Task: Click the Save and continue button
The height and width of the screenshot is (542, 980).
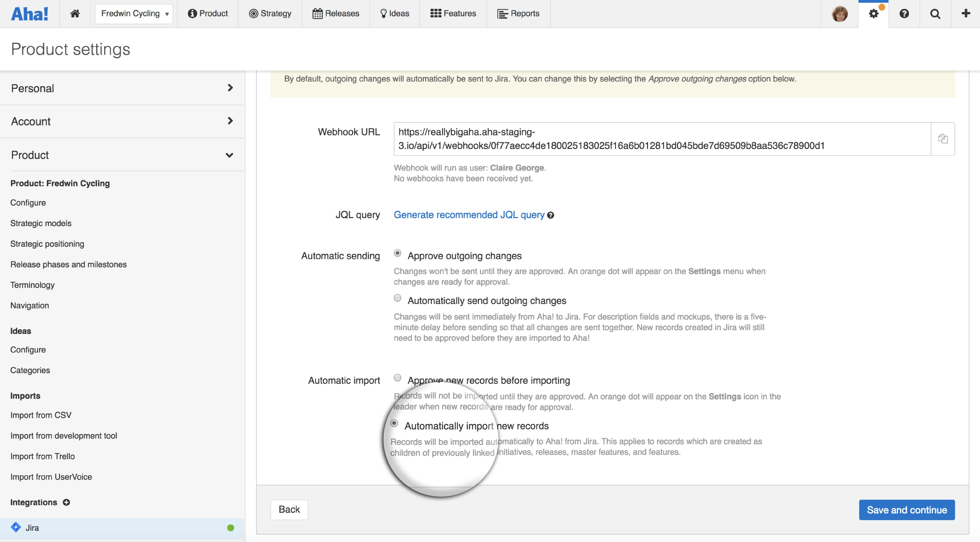Action: tap(907, 510)
